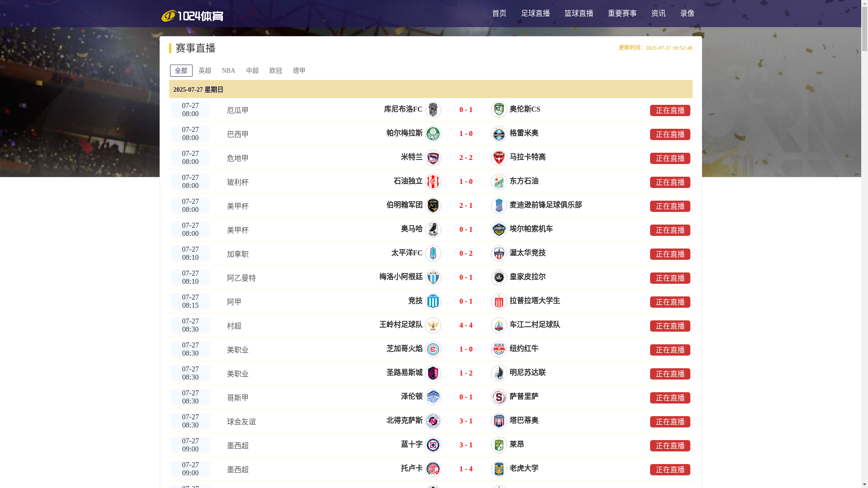Image resolution: width=868 pixels, height=488 pixels.
Task: Click league label 加拿职
Action: tap(238, 254)
